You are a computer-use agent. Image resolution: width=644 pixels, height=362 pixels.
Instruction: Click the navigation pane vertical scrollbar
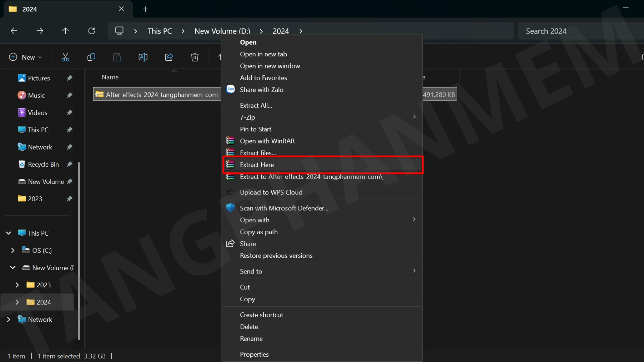click(79, 251)
